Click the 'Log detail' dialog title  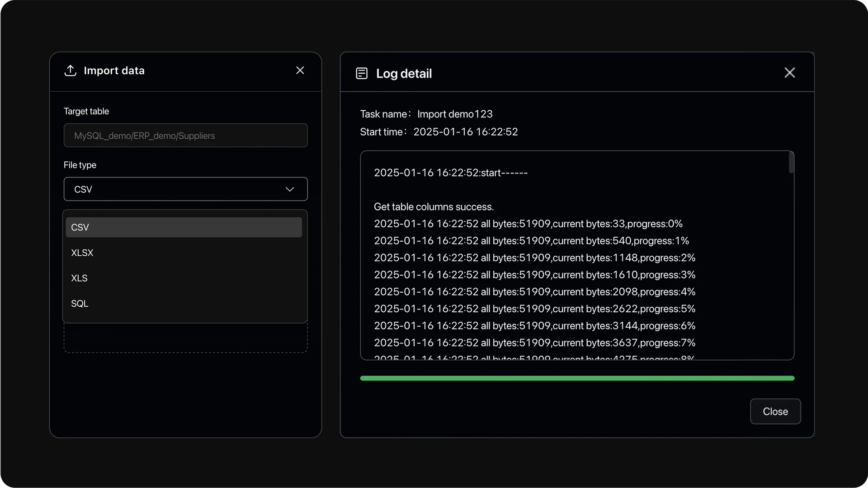point(404,74)
